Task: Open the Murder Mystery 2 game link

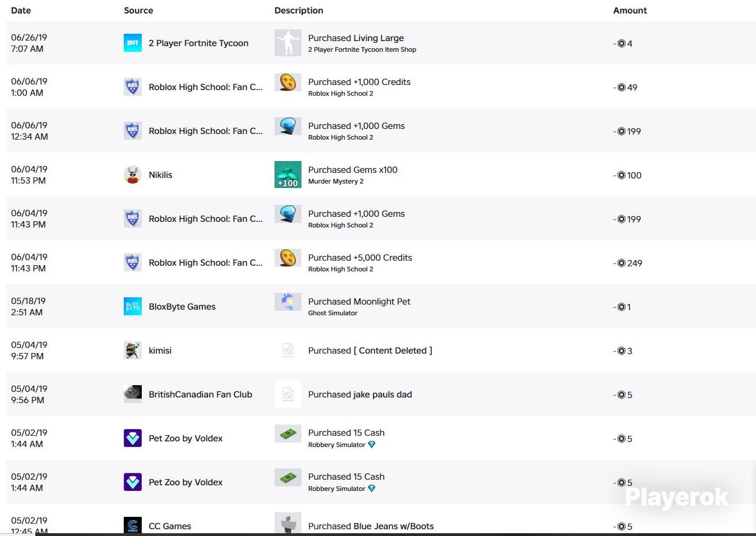Action: pyautogui.click(x=336, y=181)
